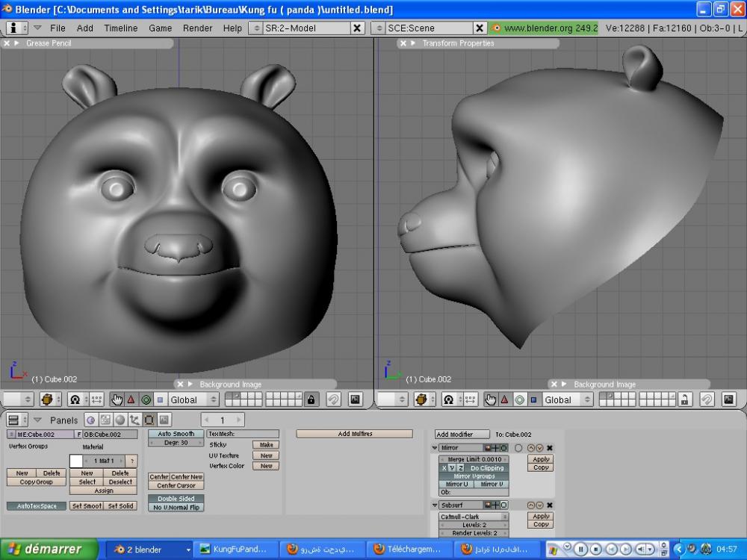Image resolution: width=747 pixels, height=560 pixels.
Task: Open the Timeline menu
Action: tap(121, 28)
